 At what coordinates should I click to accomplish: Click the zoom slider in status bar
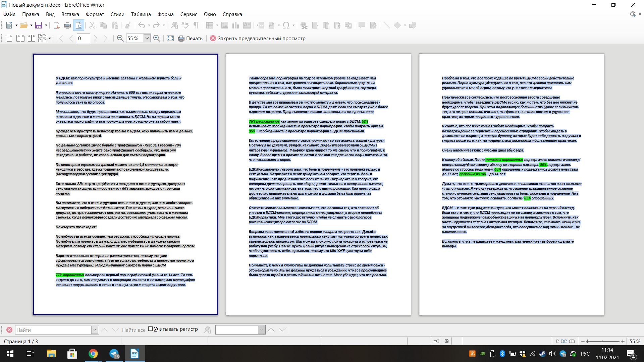(x=602, y=341)
